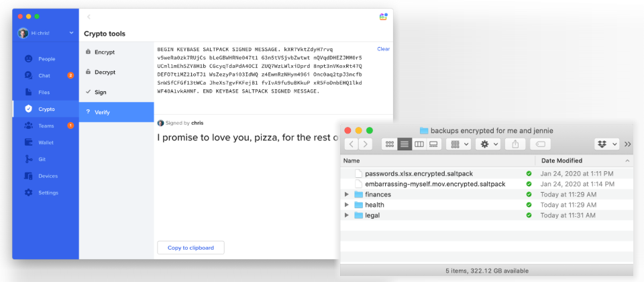The image size is (644, 282).
Task: Click the Teams notification badge showing 1
Action: tap(70, 126)
